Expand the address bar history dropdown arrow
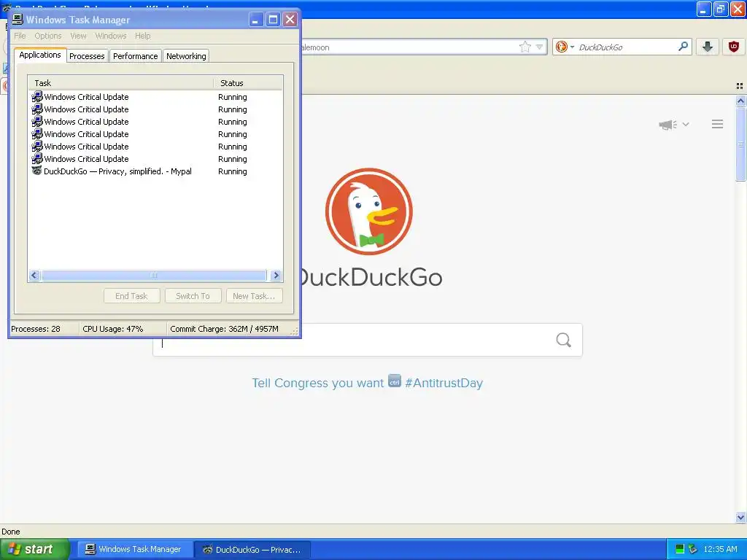The image size is (747, 560). tap(540, 47)
